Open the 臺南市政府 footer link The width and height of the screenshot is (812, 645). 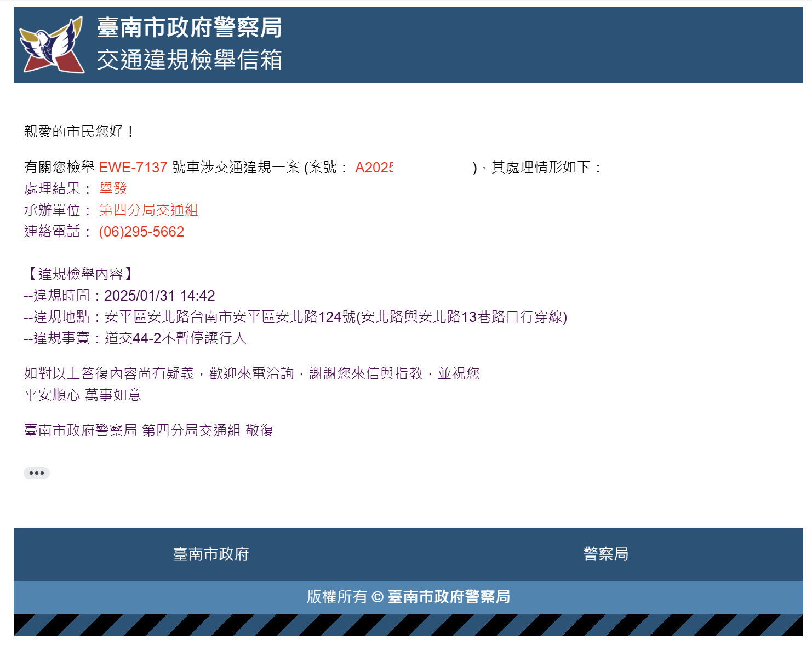pos(211,554)
